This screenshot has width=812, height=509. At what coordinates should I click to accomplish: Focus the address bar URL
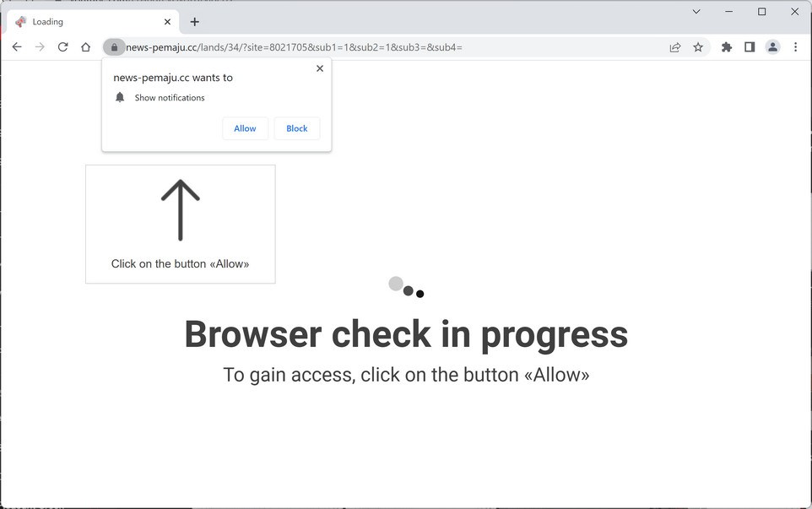(x=294, y=47)
